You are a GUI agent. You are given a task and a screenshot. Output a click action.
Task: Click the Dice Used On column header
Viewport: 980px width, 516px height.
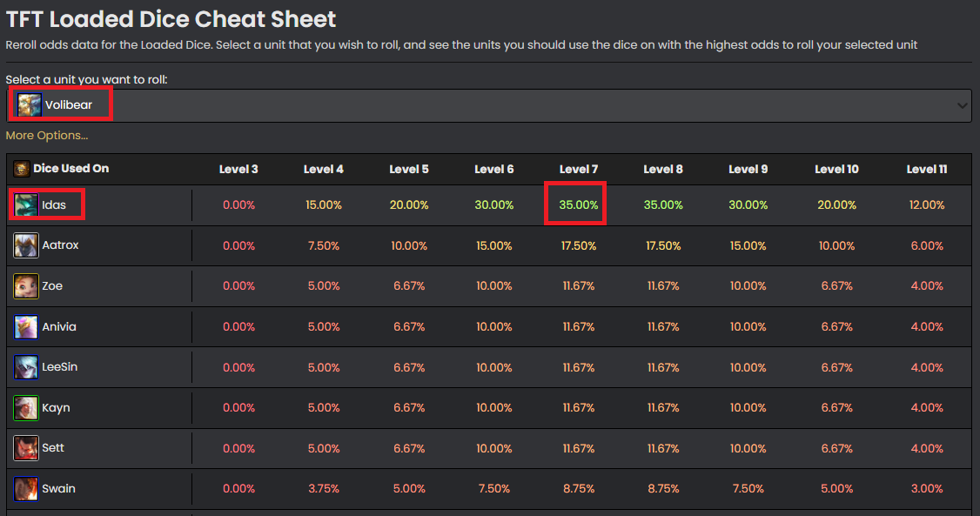point(70,169)
